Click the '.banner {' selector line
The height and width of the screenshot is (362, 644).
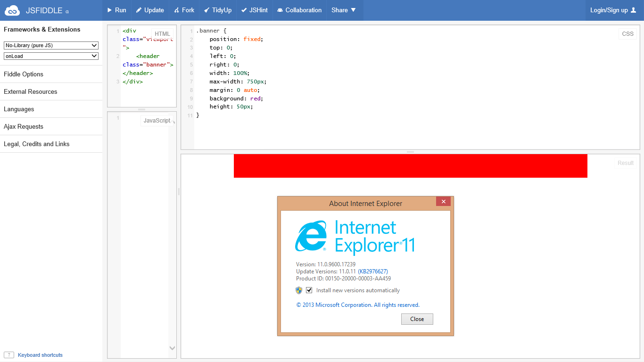coord(211,31)
